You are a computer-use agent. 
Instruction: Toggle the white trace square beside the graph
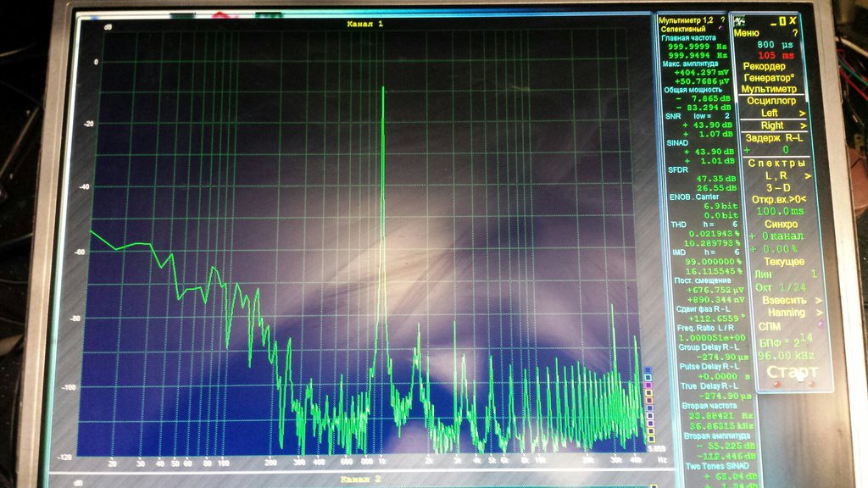(650, 416)
